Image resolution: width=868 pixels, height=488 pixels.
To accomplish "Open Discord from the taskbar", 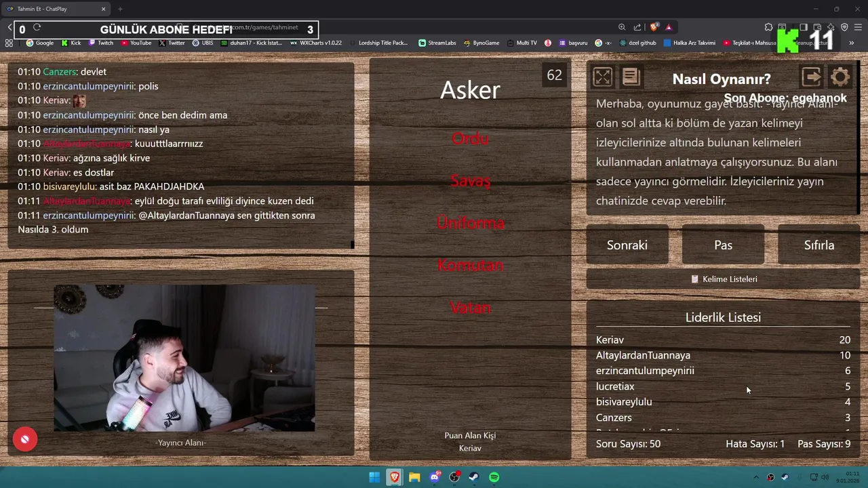I will coord(435,477).
